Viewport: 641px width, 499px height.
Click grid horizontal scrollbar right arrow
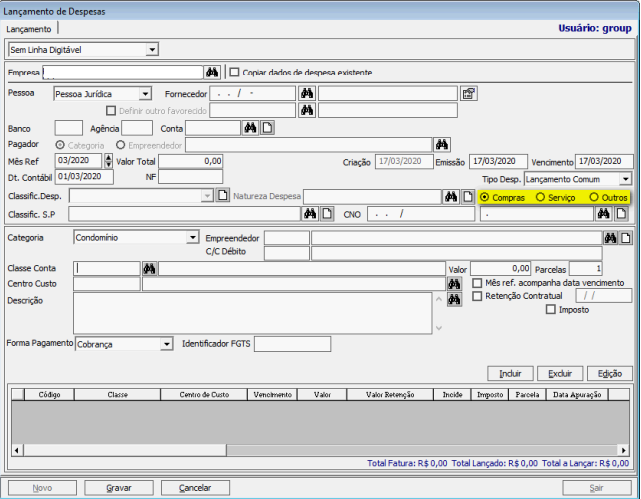[x=624, y=450]
